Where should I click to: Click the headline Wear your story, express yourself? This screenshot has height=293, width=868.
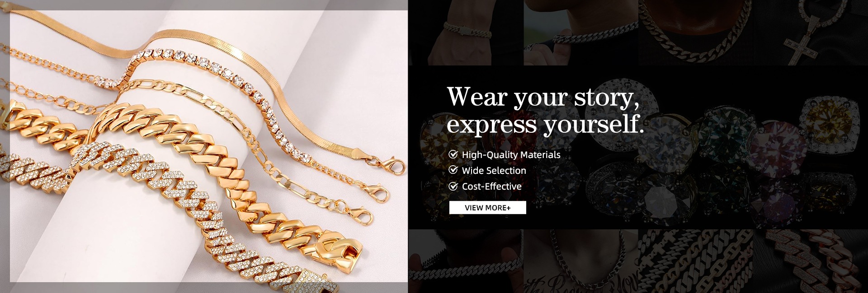pos(545,110)
